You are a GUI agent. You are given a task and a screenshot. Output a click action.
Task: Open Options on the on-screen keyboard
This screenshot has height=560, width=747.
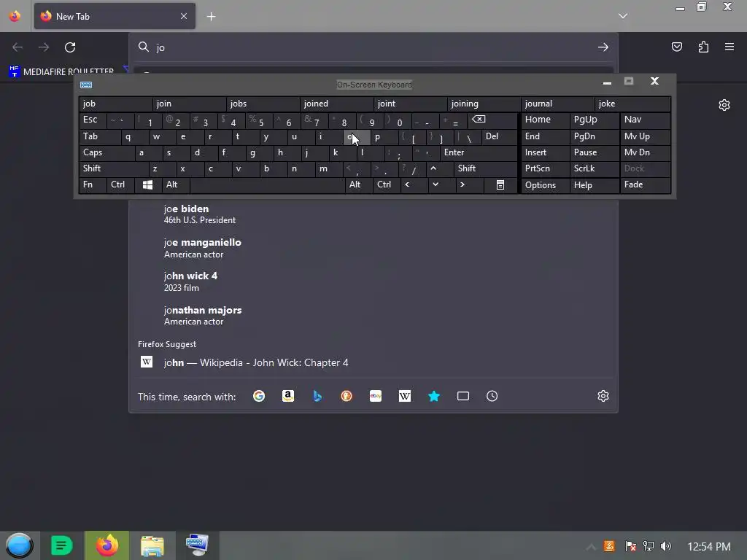click(x=545, y=184)
